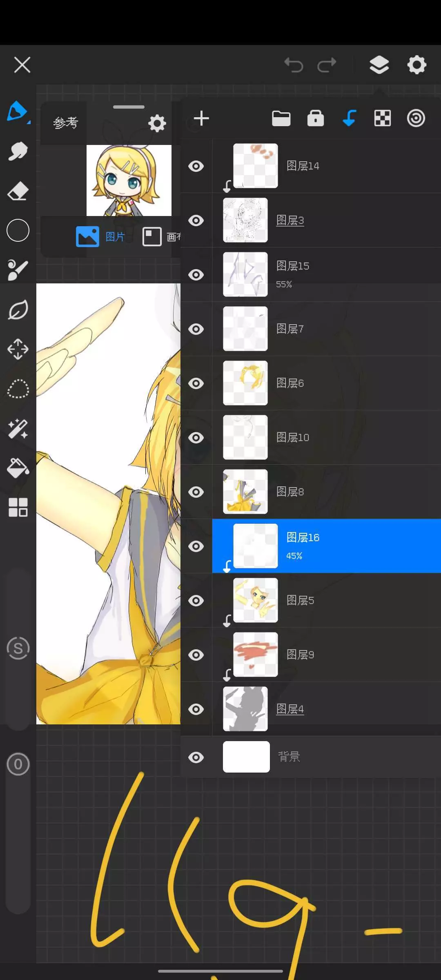Open 图层8 layer thumbnail

(x=245, y=492)
